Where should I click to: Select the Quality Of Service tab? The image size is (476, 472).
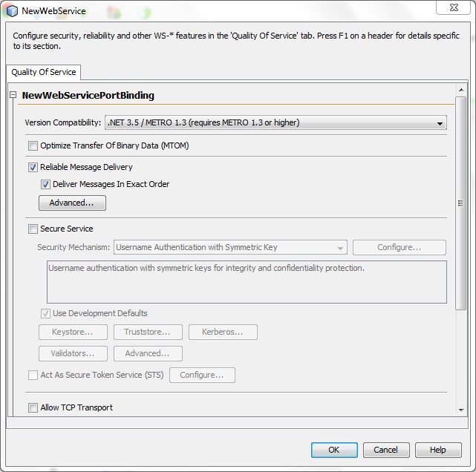pyautogui.click(x=44, y=73)
